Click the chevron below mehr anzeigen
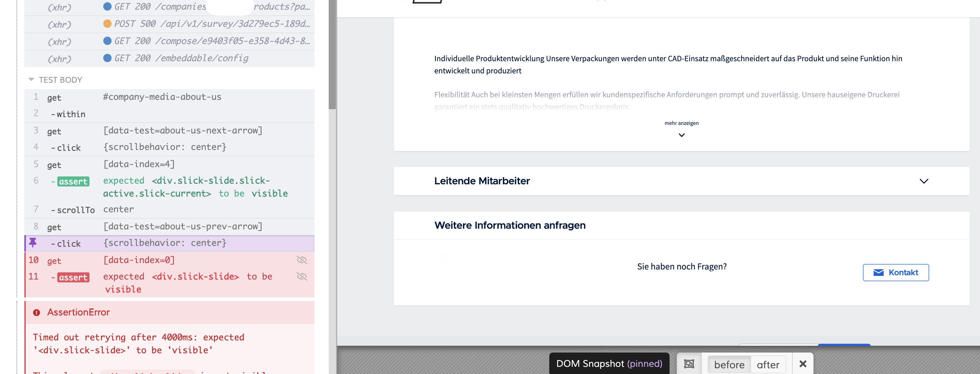980x374 pixels. coord(681,136)
